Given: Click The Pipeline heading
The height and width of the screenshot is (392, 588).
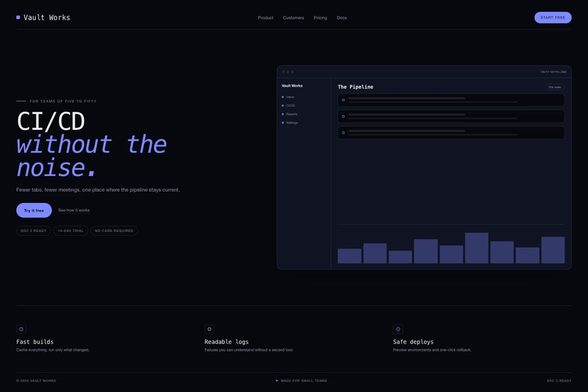Looking at the screenshot, I should pos(355,87).
